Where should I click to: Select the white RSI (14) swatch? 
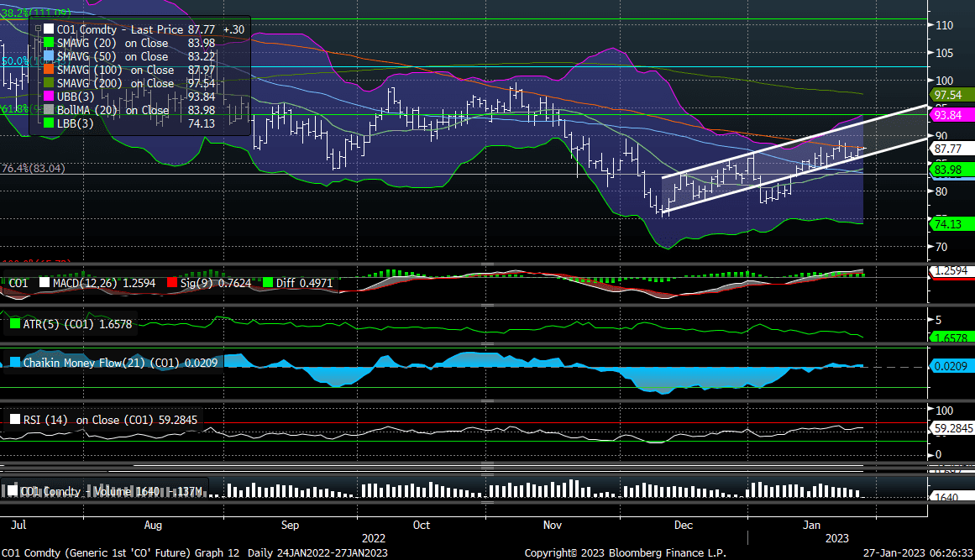tap(15, 420)
